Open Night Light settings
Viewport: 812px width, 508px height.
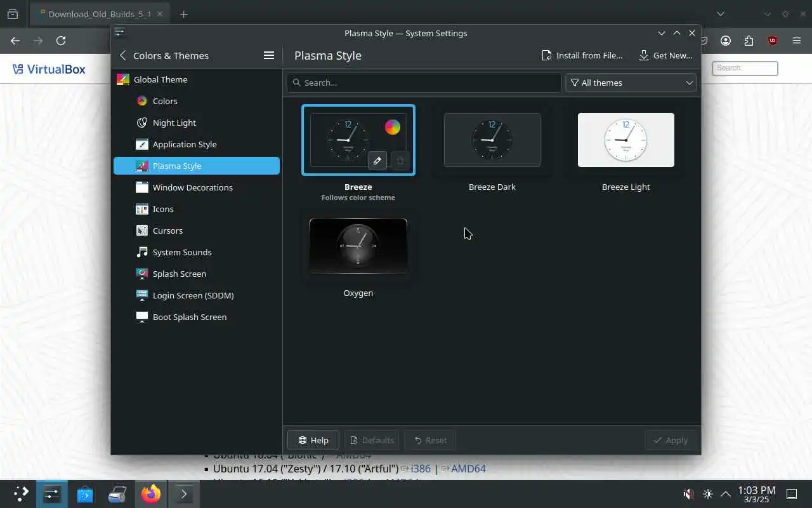[x=197, y=123]
